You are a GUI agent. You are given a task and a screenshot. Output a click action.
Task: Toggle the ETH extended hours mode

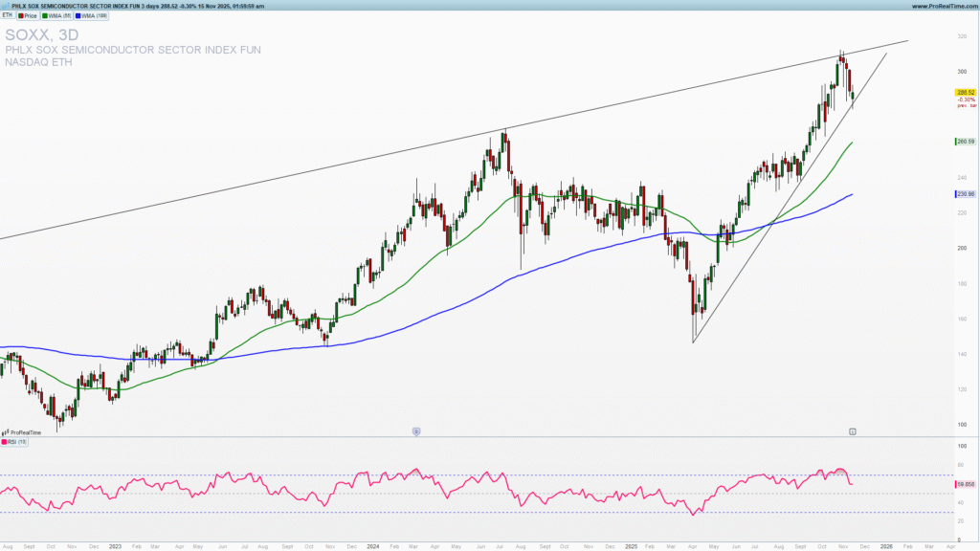coord(8,15)
